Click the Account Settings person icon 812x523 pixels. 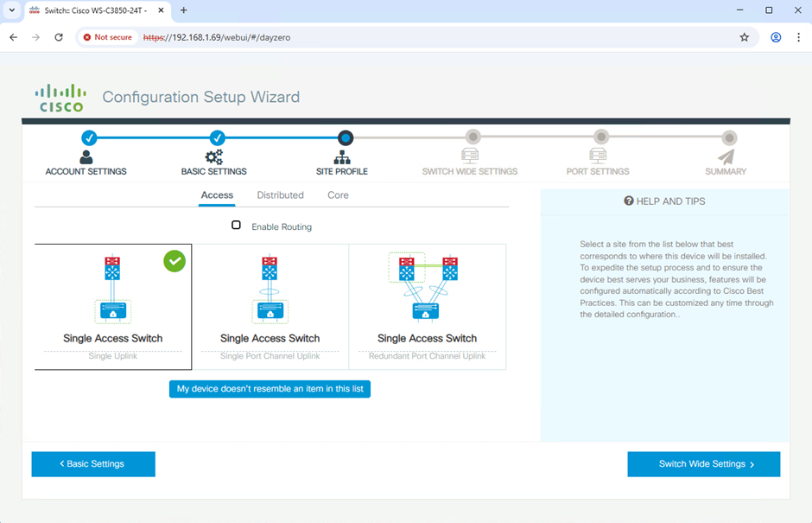[x=86, y=157]
